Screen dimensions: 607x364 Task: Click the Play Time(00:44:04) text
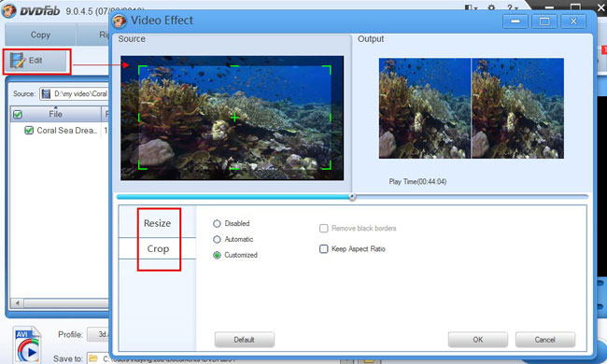[x=417, y=181]
